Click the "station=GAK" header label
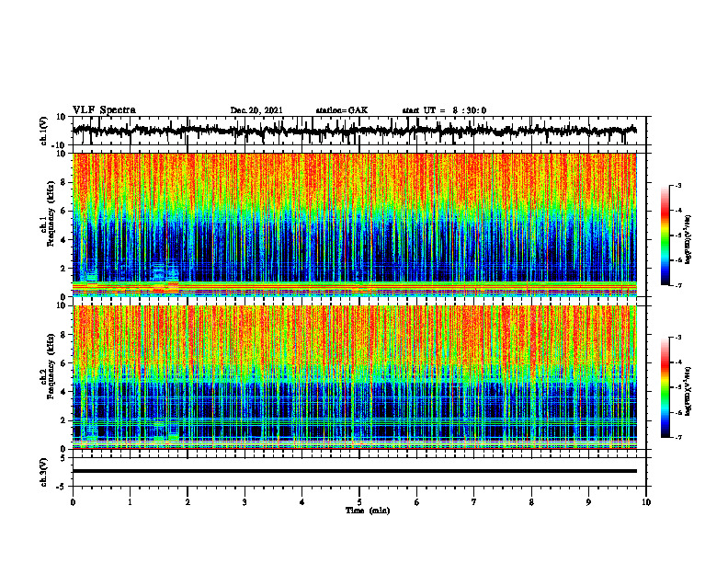 coord(341,110)
